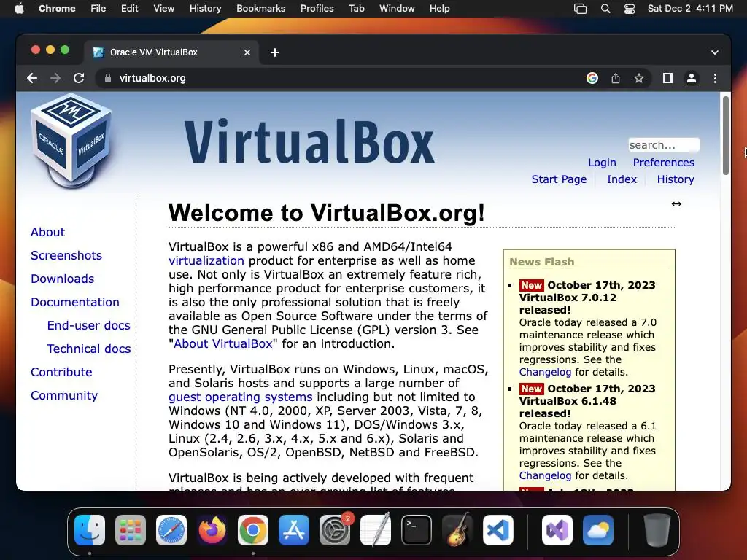Click the Login link

pyautogui.click(x=602, y=163)
